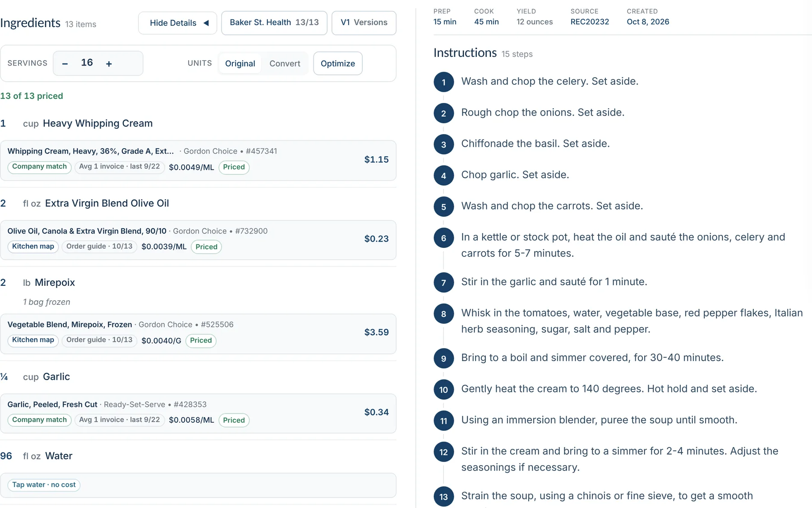Viewport: 812px width, 508px height.
Task: Click step 11 circle marker
Action: click(444, 421)
